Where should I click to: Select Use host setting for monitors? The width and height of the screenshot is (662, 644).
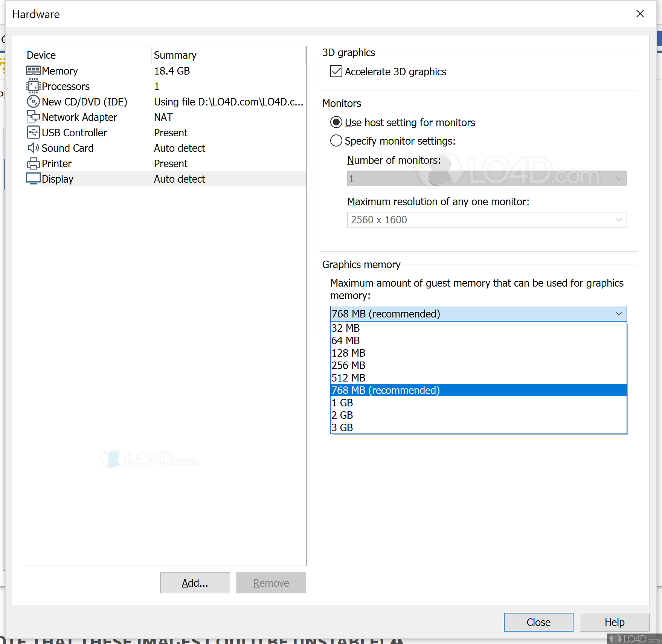click(336, 122)
